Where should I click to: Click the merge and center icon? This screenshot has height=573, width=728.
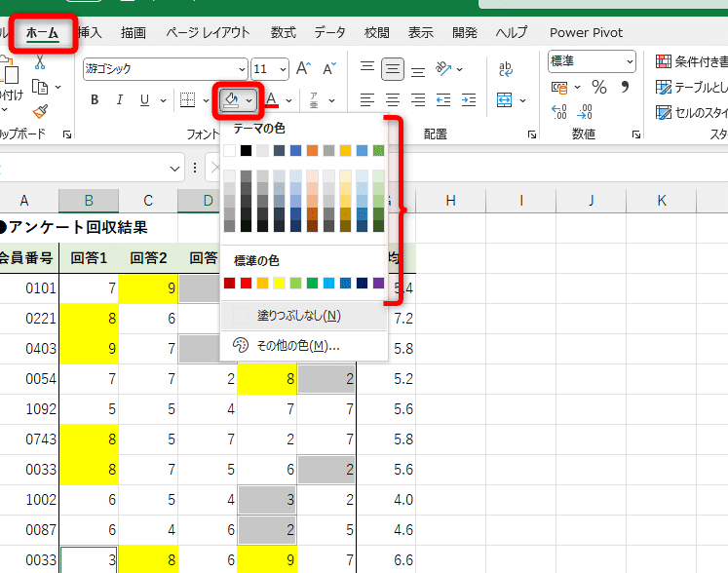click(x=505, y=99)
